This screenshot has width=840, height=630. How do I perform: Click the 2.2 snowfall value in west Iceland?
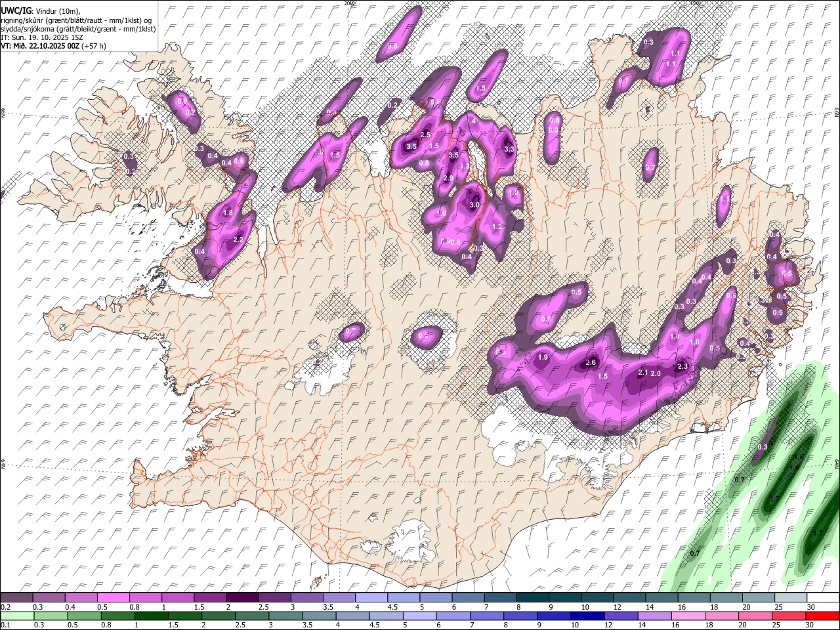coord(238,240)
